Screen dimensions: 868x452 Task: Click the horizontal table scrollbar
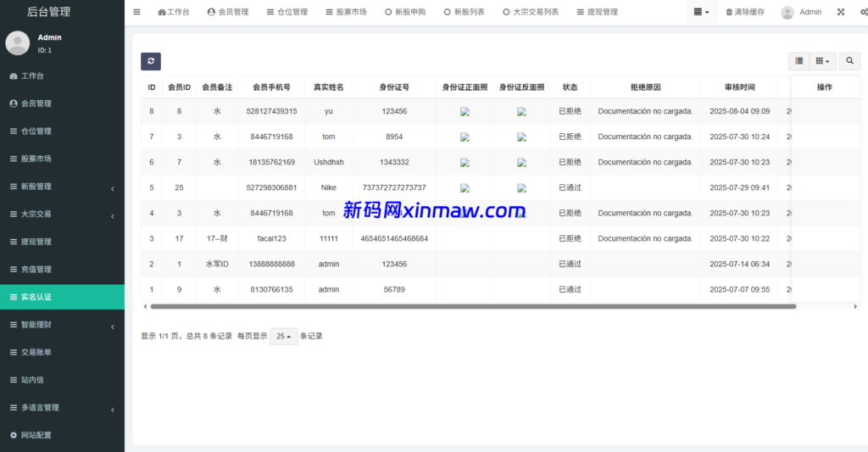coord(473,306)
